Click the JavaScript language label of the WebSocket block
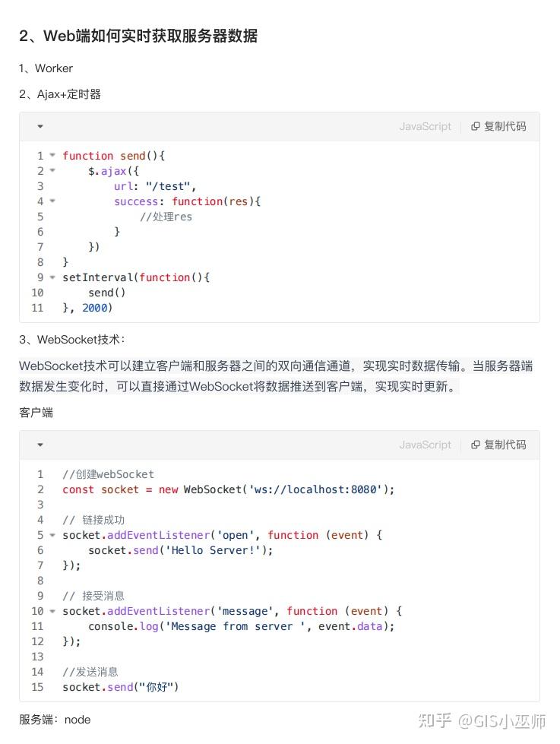 click(425, 445)
